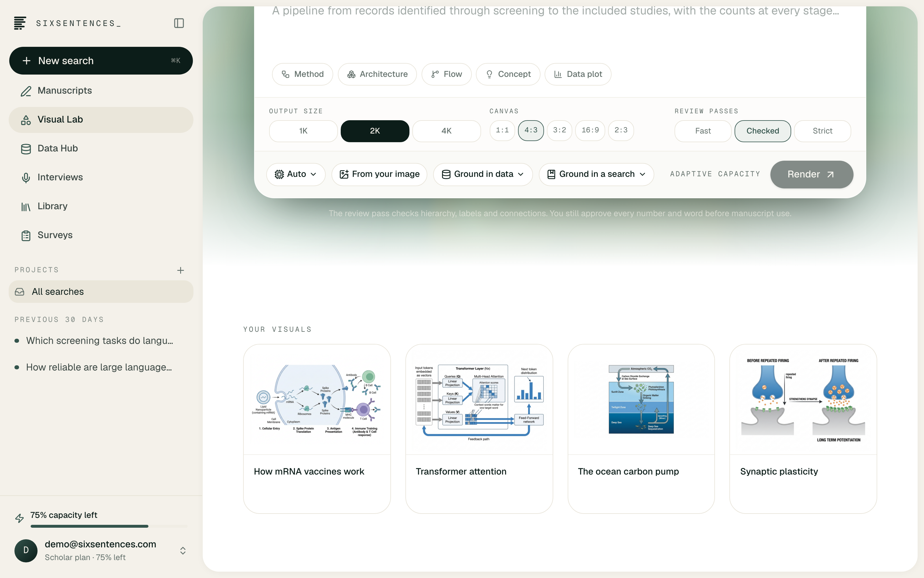
Task: Open the Surveys section
Action: pos(101,236)
